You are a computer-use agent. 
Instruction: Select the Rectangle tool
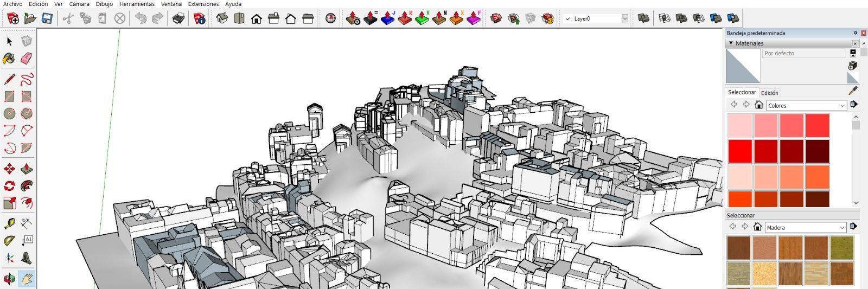pyautogui.click(x=9, y=97)
